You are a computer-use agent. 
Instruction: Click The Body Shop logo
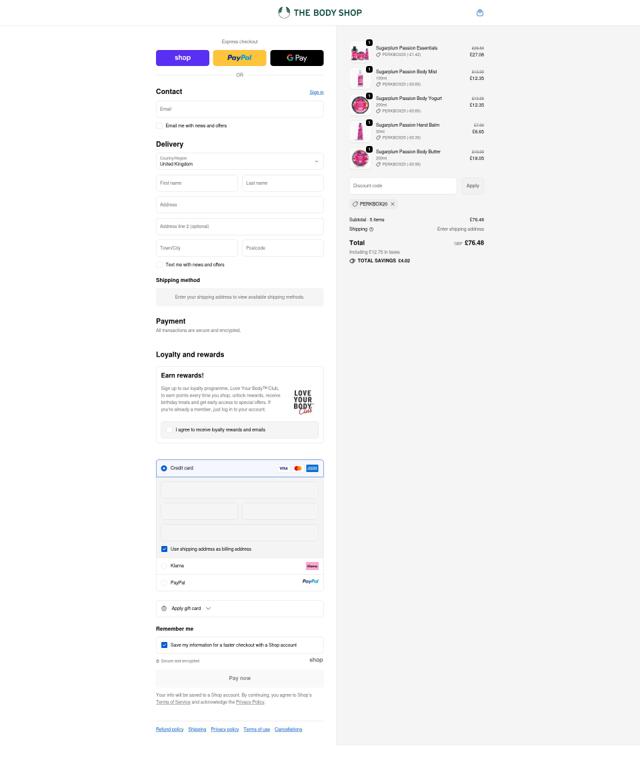(320, 12)
